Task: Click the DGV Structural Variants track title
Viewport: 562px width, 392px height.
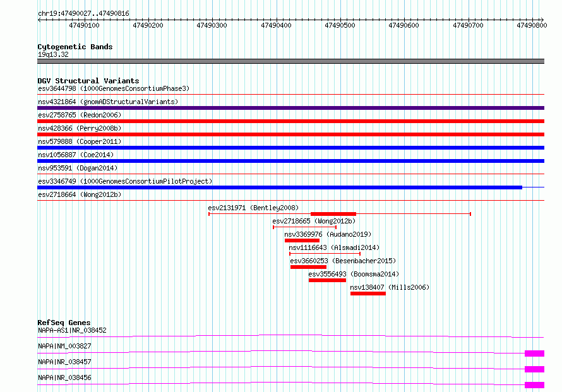Action: pos(88,81)
